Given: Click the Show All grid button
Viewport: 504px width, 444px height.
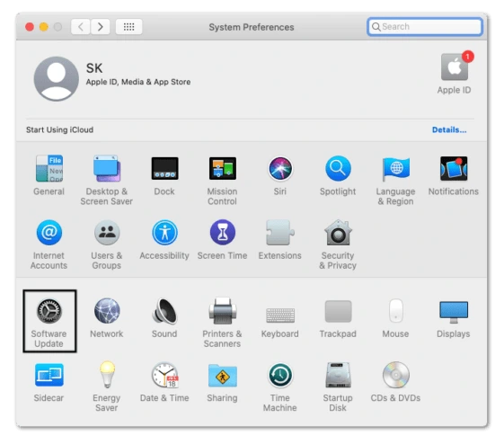Looking at the screenshot, I should [128, 27].
